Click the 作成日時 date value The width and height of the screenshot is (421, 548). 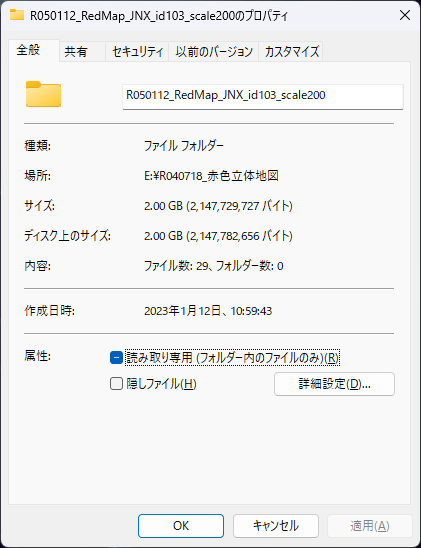[208, 311]
